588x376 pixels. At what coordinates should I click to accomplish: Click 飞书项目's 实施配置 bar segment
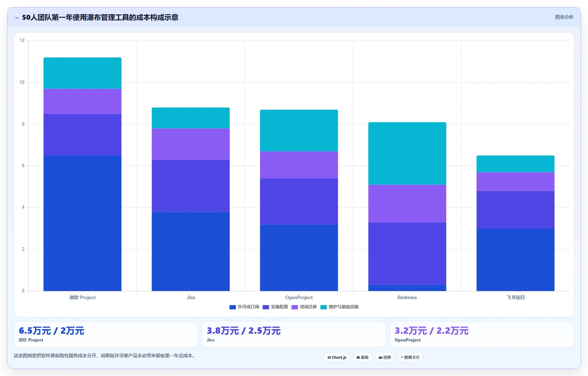515,210
